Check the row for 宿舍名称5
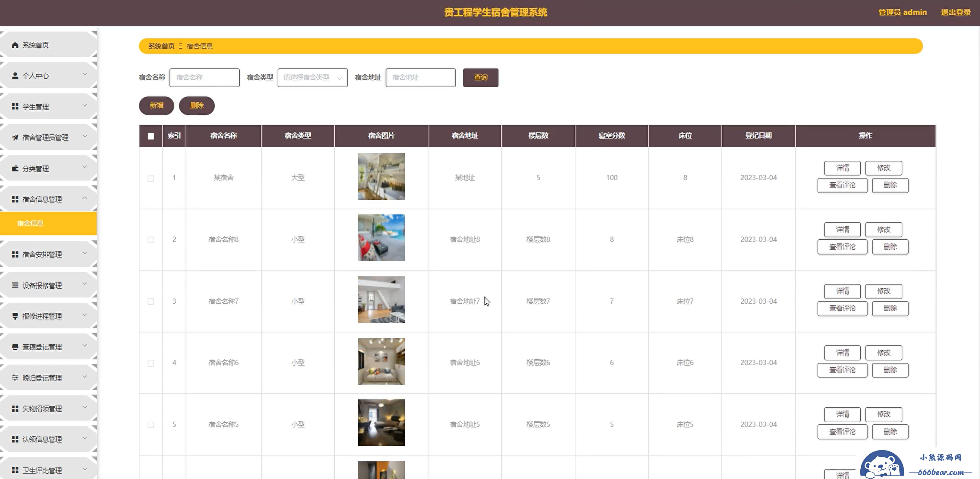This screenshot has height=479, width=980. point(151,425)
